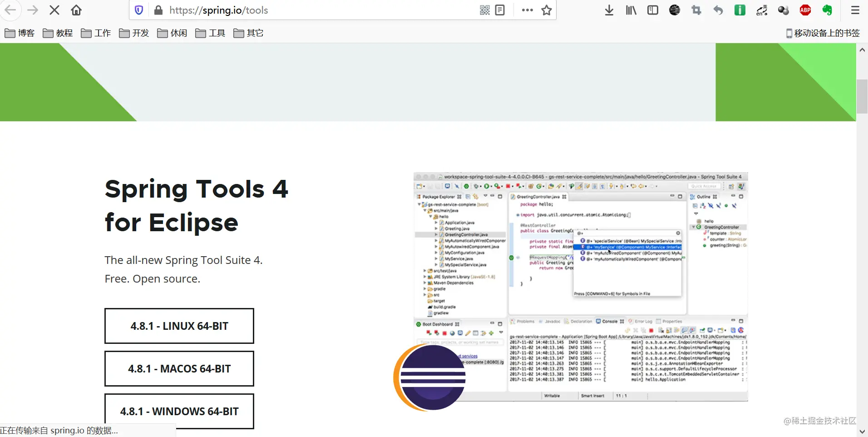868x437 pixels.
Task: Download 4.8.1 - WINDOWS 64-BIT
Action: [179, 412]
